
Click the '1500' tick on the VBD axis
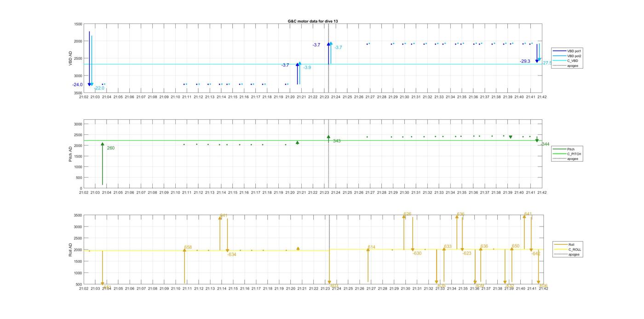[77, 24]
